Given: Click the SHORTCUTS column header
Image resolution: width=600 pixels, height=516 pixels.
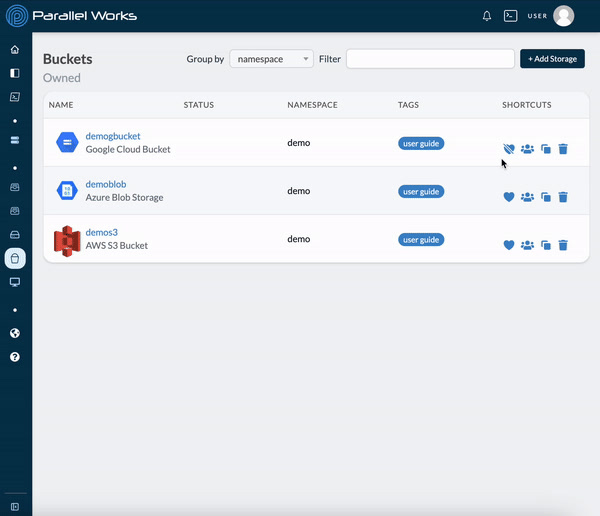Looking at the screenshot, I should (x=527, y=105).
